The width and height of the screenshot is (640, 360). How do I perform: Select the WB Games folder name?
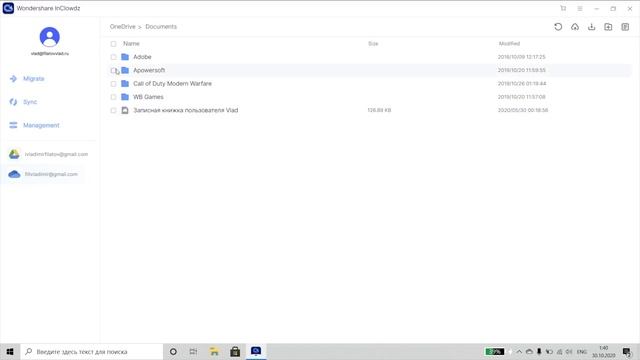[x=148, y=97]
